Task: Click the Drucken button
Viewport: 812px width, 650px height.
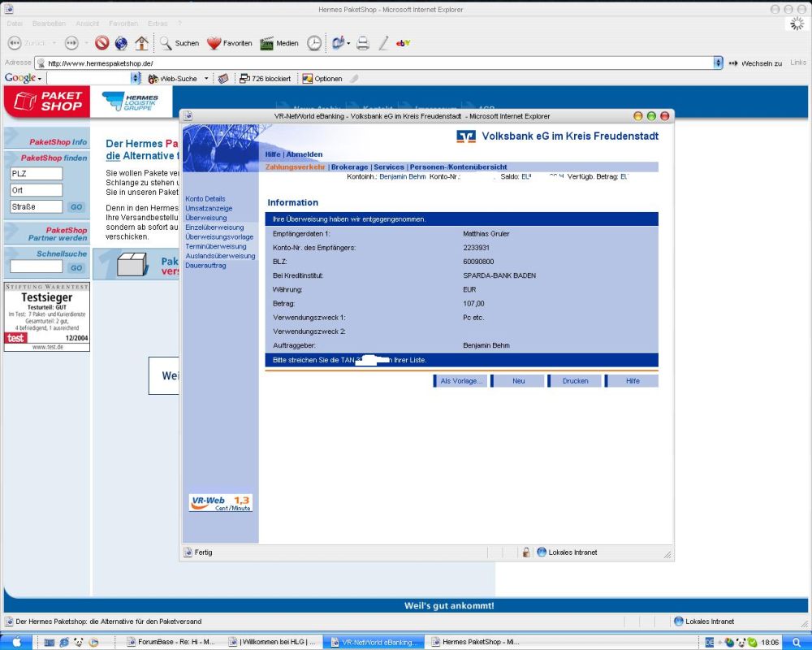Action: (574, 381)
